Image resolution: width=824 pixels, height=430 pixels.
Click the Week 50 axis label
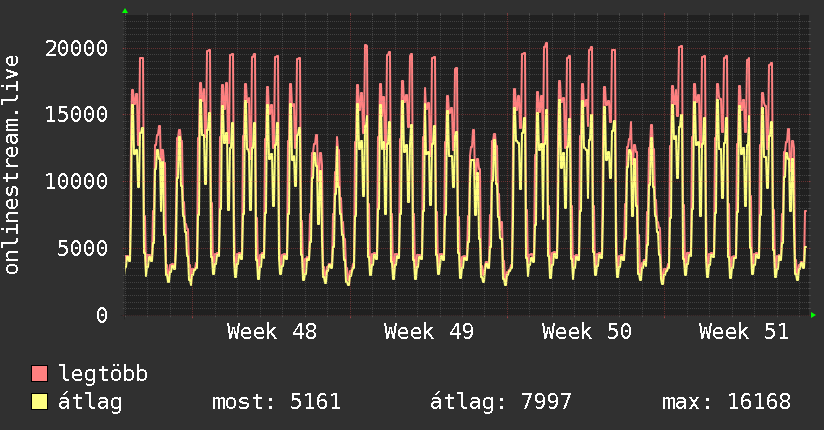coord(586,332)
